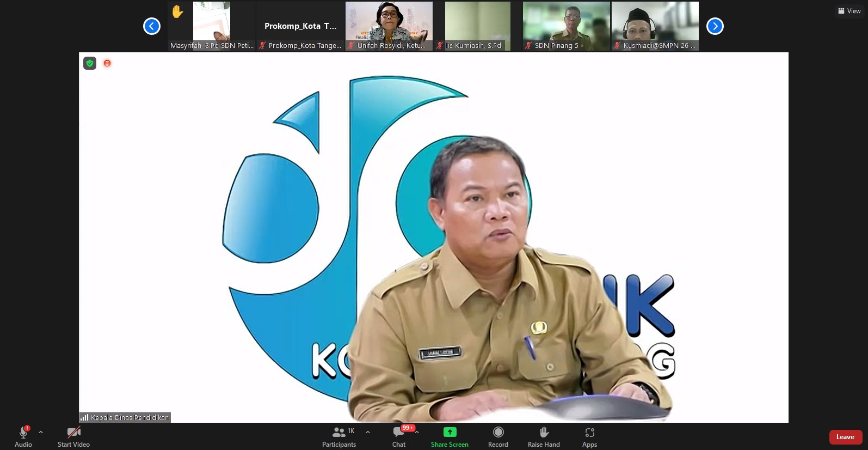
Task: Expand audio options caret
Action: pos(41,432)
